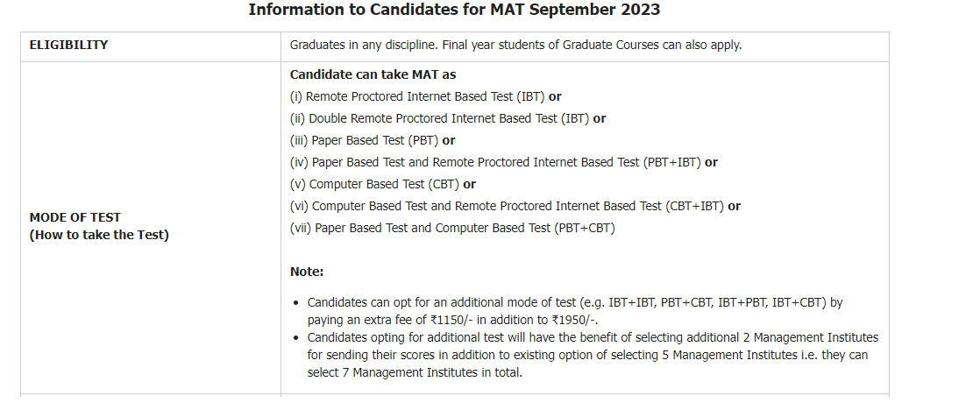980x403 pixels.
Task: Click the page heading about MAT September 2023
Action: [x=454, y=11]
